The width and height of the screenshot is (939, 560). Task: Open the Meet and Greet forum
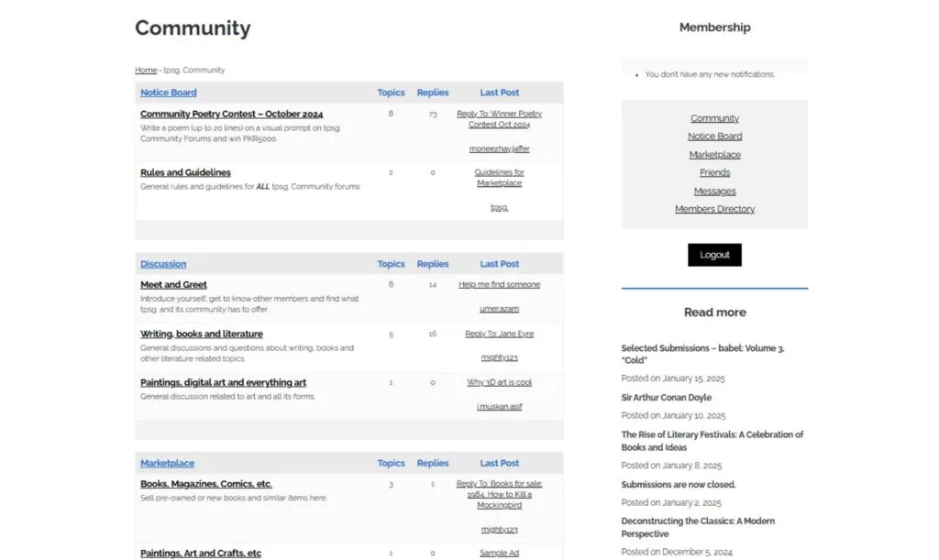click(173, 285)
